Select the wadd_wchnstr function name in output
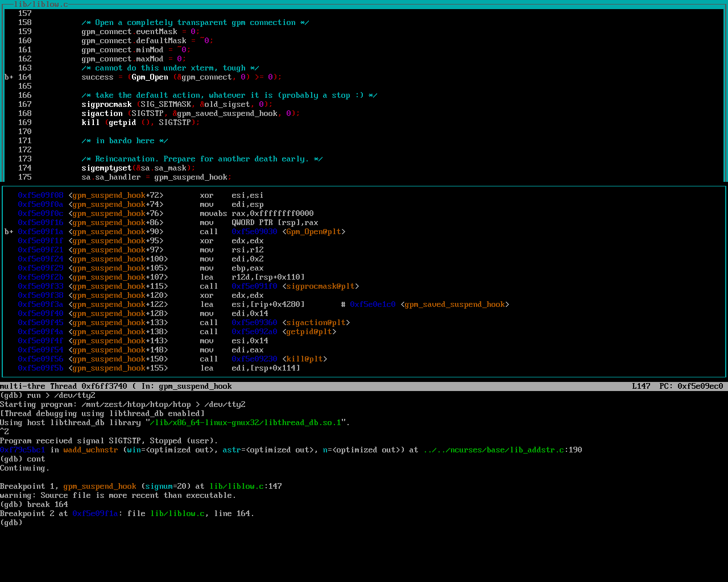 90,450
